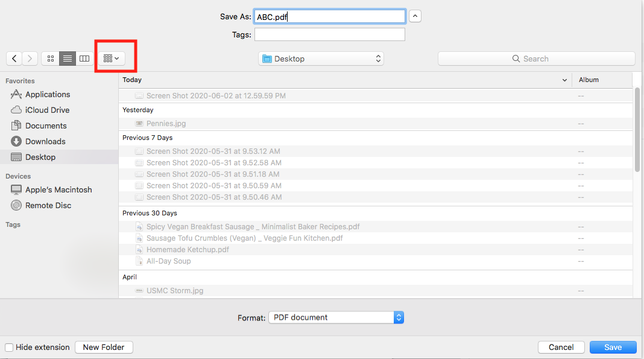Go forward with the right arrow button
Viewport: 644px width, 359px height.
[30, 59]
